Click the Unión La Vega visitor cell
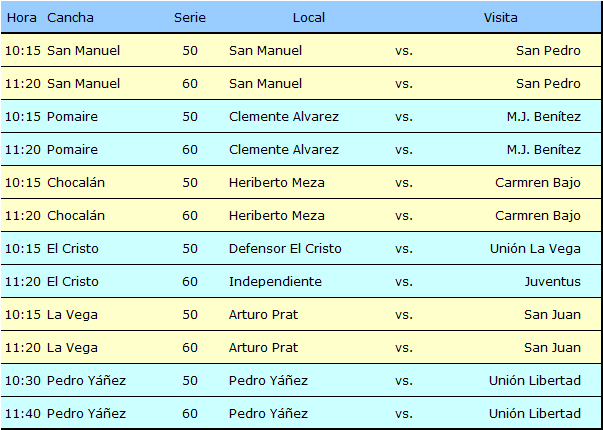The height and width of the screenshot is (430, 603). [535, 249]
